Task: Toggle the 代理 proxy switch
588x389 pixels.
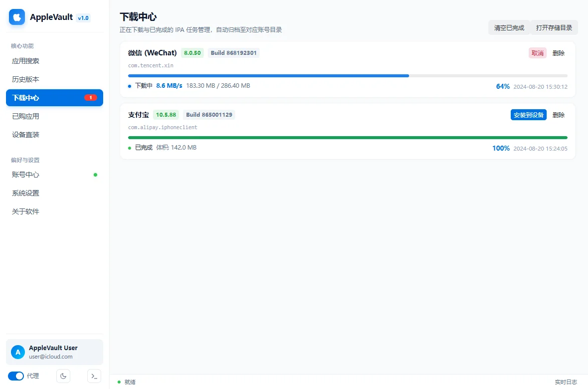Action: [x=16, y=376]
